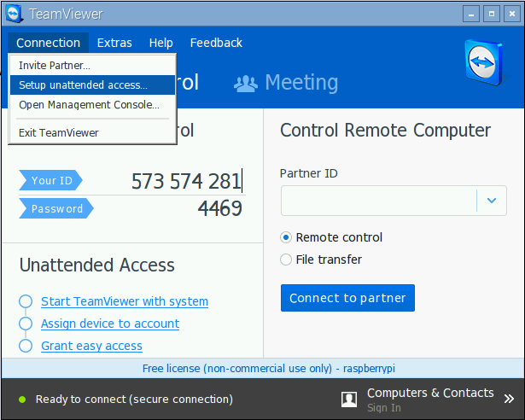The width and height of the screenshot is (525, 420).
Task: Toggle the Assign device to account circle
Action: coord(26,324)
